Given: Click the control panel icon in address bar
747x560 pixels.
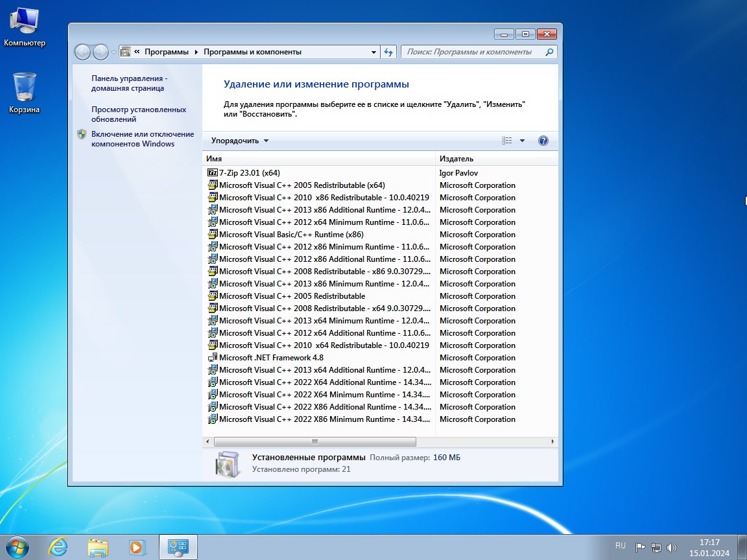Looking at the screenshot, I should pyautogui.click(x=125, y=52).
